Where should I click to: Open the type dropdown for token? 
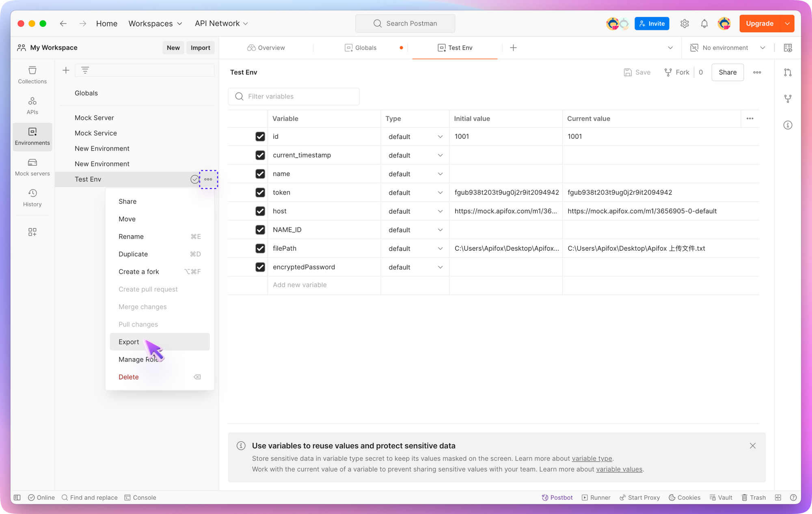[x=415, y=193]
